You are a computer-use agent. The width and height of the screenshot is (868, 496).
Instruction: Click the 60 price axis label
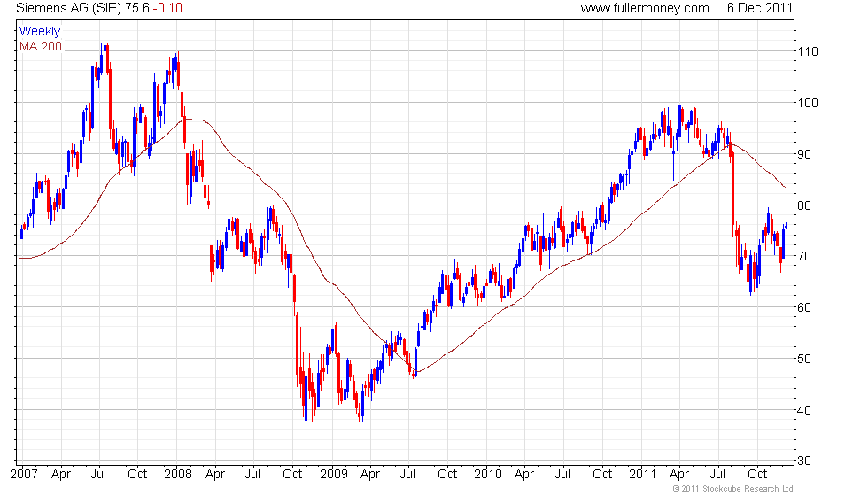click(x=804, y=308)
